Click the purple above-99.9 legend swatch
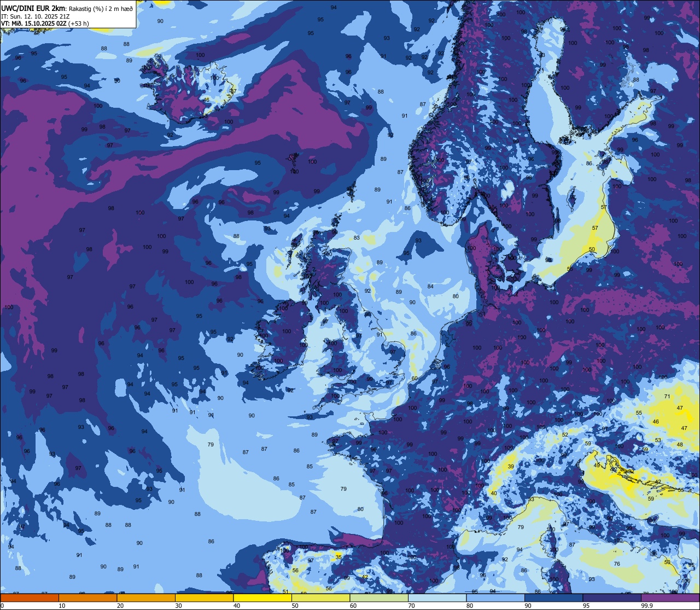The height and width of the screenshot is (610, 700). (x=670, y=598)
